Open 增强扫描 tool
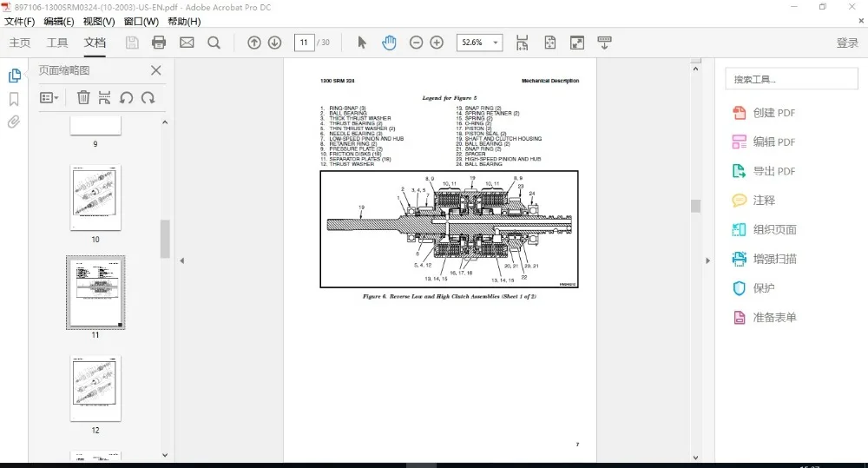 point(765,259)
